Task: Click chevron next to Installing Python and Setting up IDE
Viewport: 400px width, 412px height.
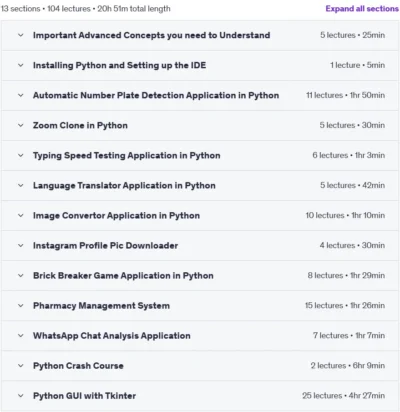Action: [x=21, y=65]
